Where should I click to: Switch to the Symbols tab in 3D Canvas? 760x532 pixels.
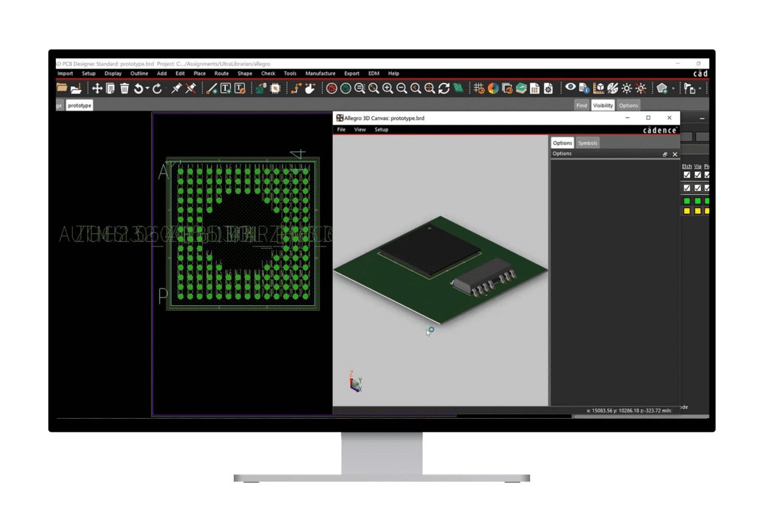[x=587, y=143]
